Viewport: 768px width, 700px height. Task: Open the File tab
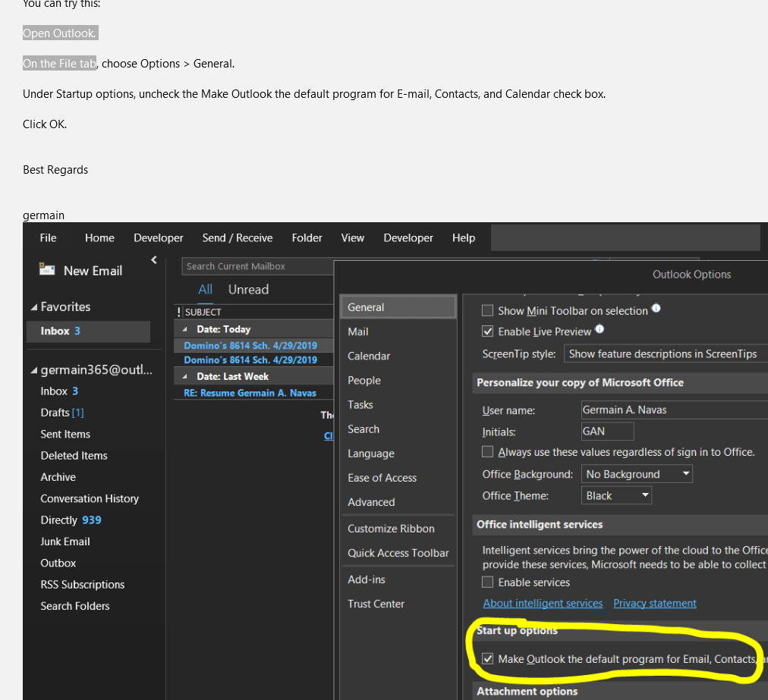(x=48, y=238)
